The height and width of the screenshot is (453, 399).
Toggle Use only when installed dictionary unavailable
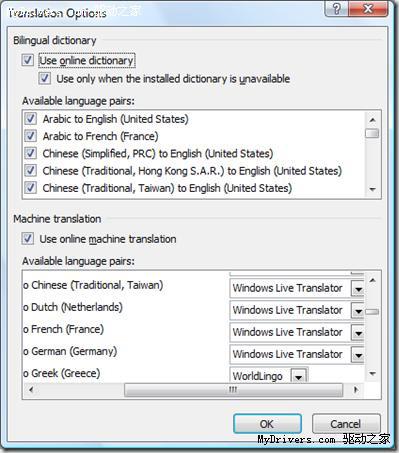(x=45, y=79)
